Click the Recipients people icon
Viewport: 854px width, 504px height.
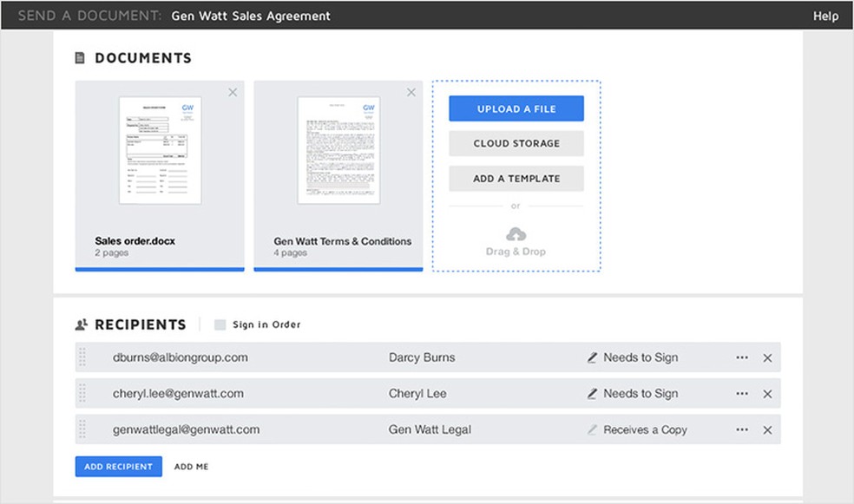tap(82, 324)
